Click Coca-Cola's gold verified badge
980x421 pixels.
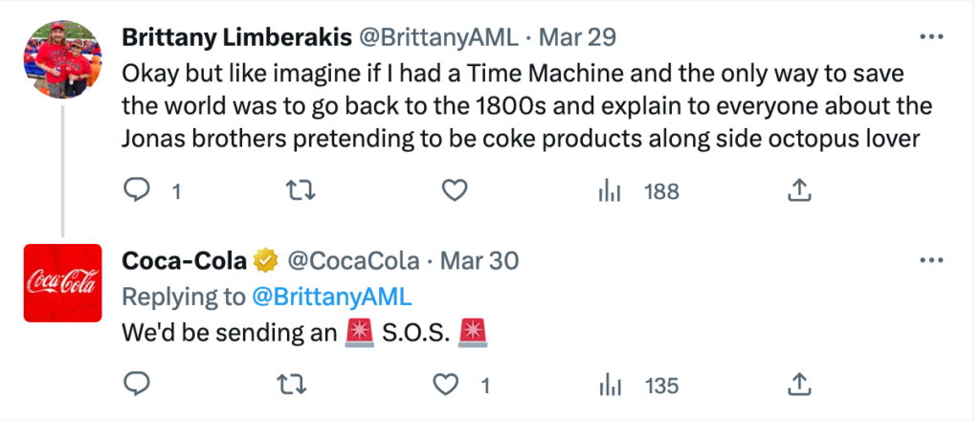pos(266,260)
